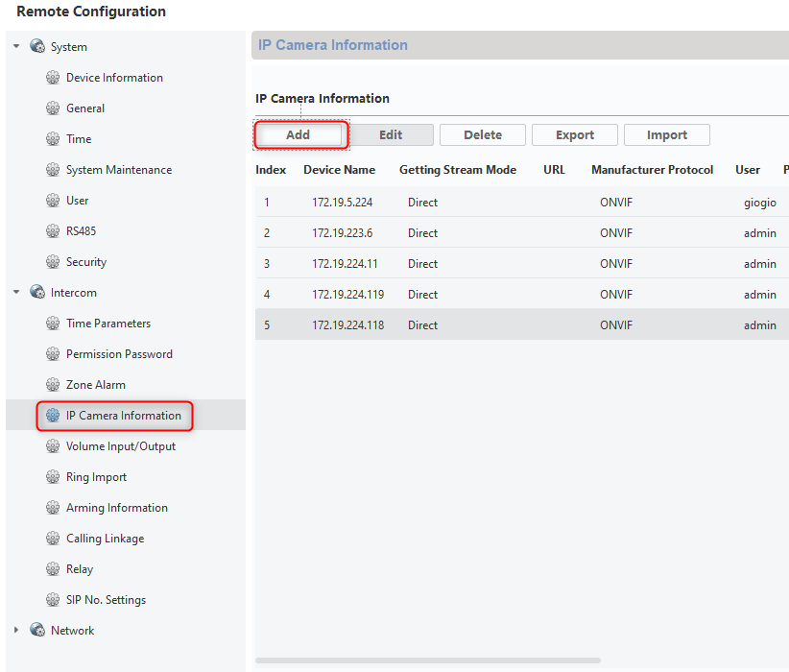This screenshot has width=789, height=672.
Task: Open SIP No. Settings
Action: 106,599
